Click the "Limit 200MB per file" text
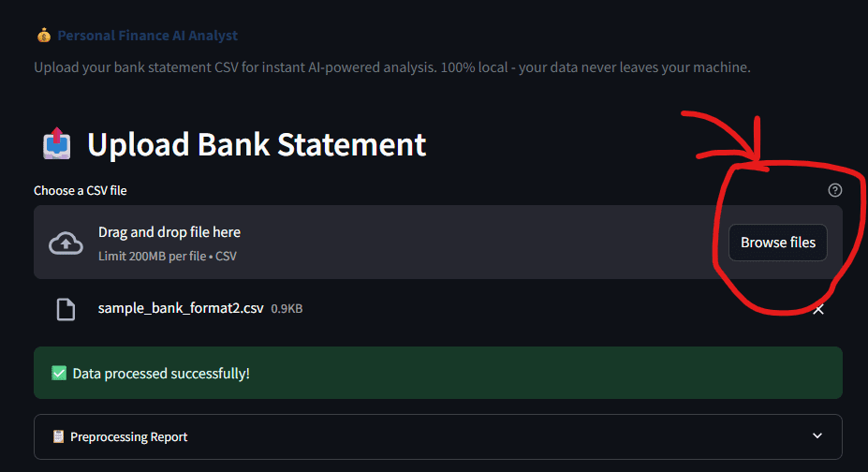Image resolution: width=868 pixels, height=472 pixels. [x=153, y=256]
